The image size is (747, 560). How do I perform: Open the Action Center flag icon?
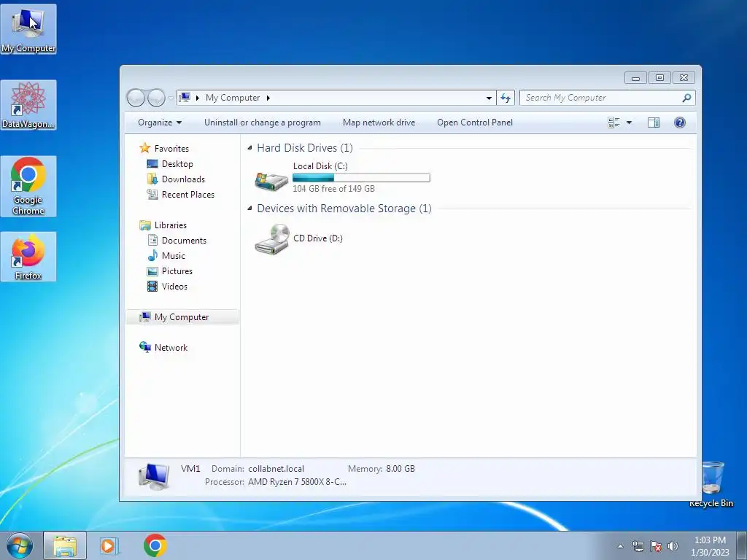pos(656,547)
